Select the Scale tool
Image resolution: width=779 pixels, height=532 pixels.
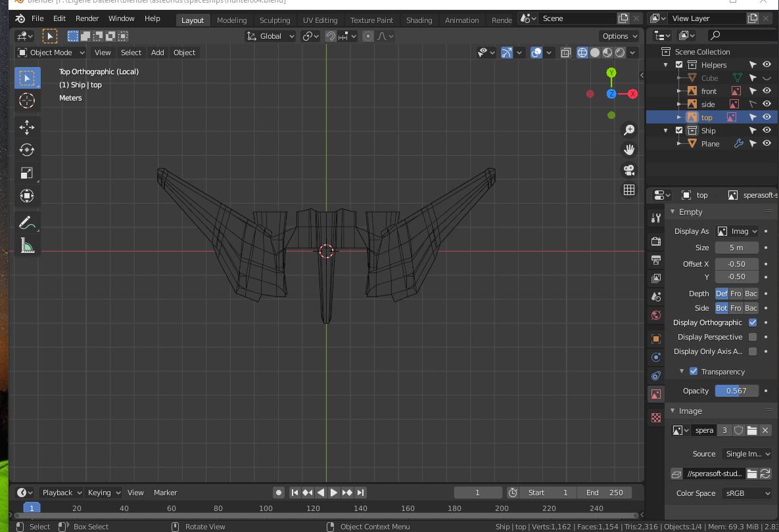[27, 173]
